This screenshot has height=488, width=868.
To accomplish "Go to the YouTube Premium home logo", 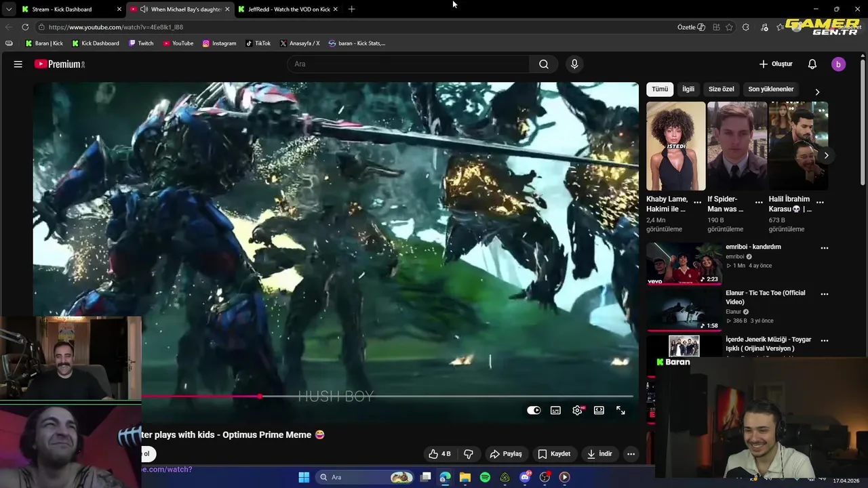I will pyautogui.click(x=60, y=64).
